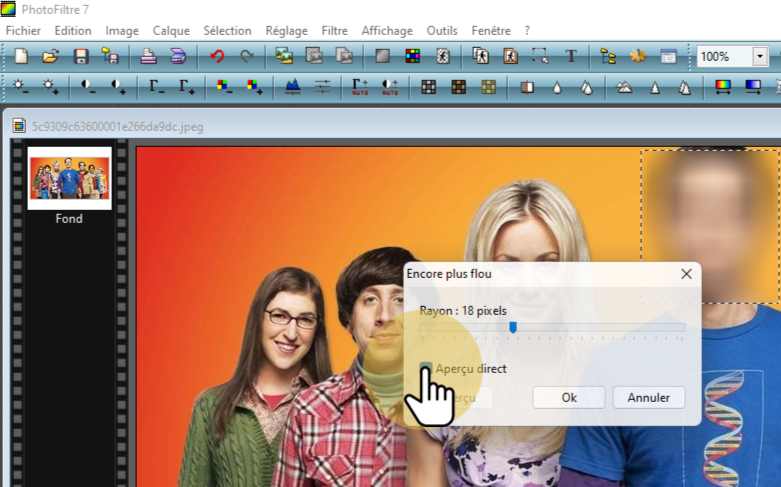This screenshot has height=487, width=781.
Task: Undo the last action with the red arrow
Action: pos(217,56)
